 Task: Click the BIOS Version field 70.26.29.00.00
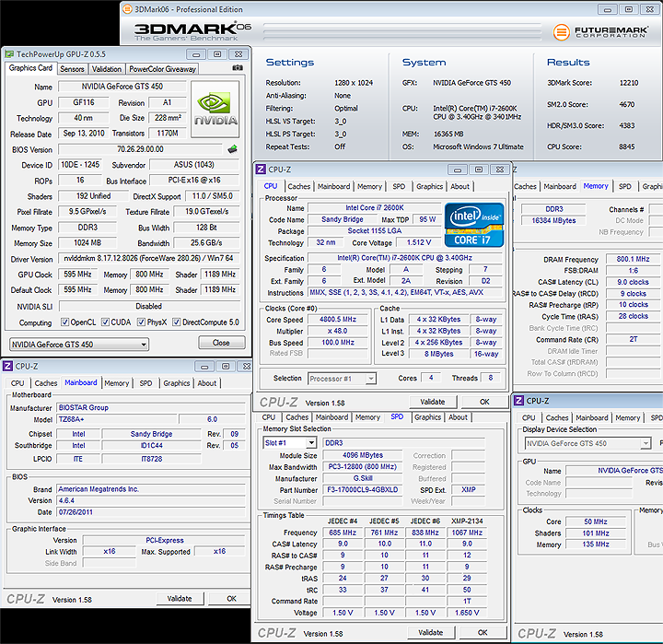tap(140, 149)
